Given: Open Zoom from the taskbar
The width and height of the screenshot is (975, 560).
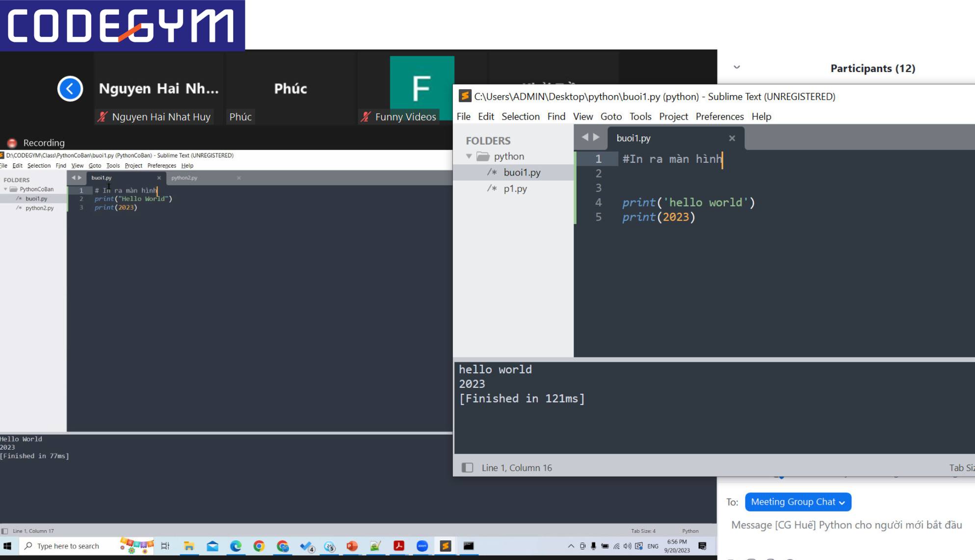Looking at the screenshot, I should [x=422, y=546].
